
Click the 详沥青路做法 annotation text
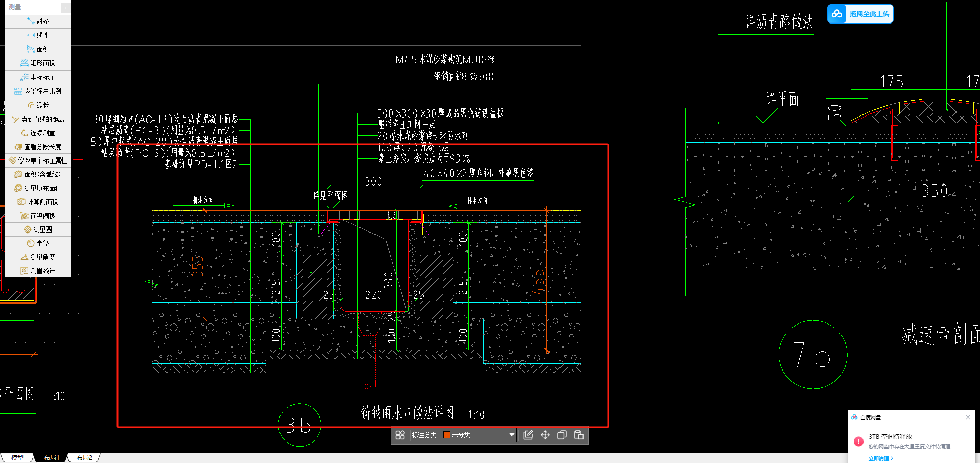[x=779, y=21]
